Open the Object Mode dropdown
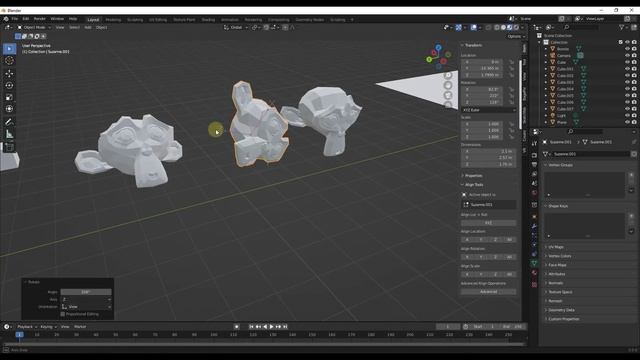Screen dimensions: 640x360 34,27
